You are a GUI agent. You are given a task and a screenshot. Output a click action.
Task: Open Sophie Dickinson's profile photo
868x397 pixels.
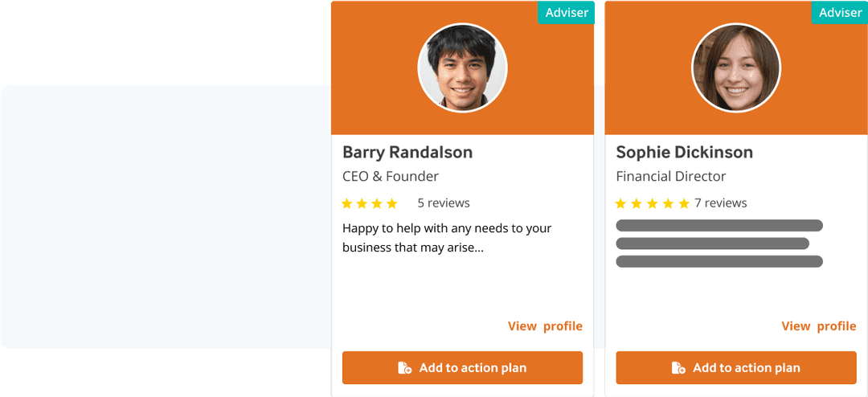coord(735,68)
